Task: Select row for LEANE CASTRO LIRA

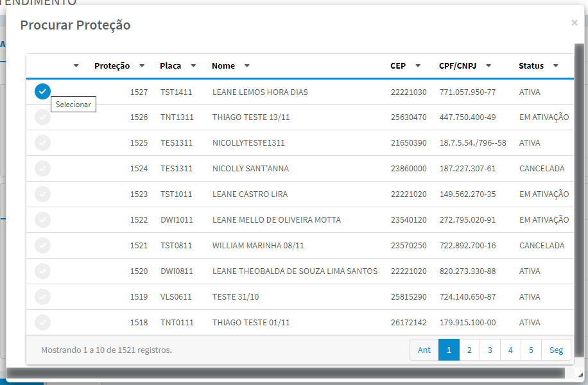Action: [42, 194]
